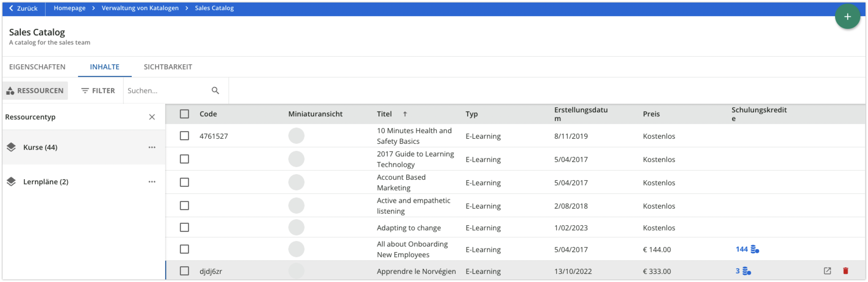The image size is (868, 282).
Task: Go back with the Zurück arrow
Action: pos(23,8)
